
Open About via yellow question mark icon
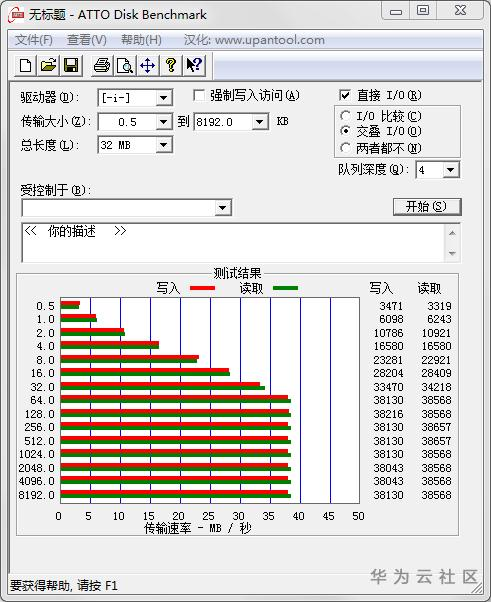tap(171, 65)
